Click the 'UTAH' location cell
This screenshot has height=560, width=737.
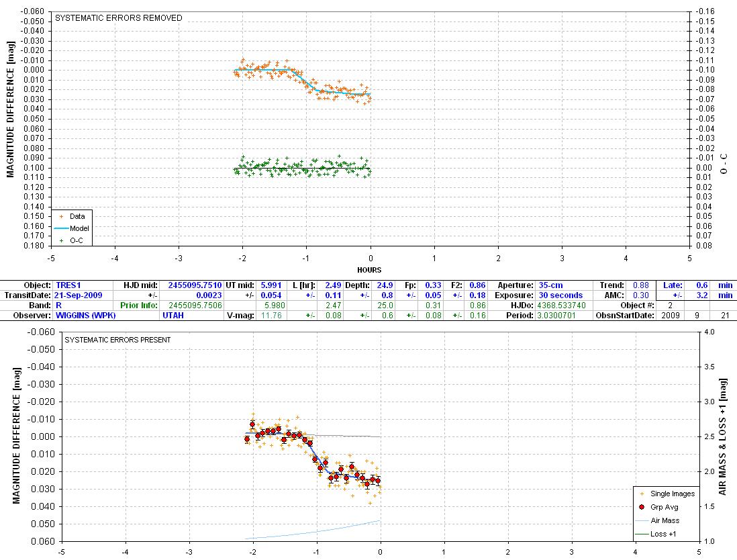tap(173, 315)
